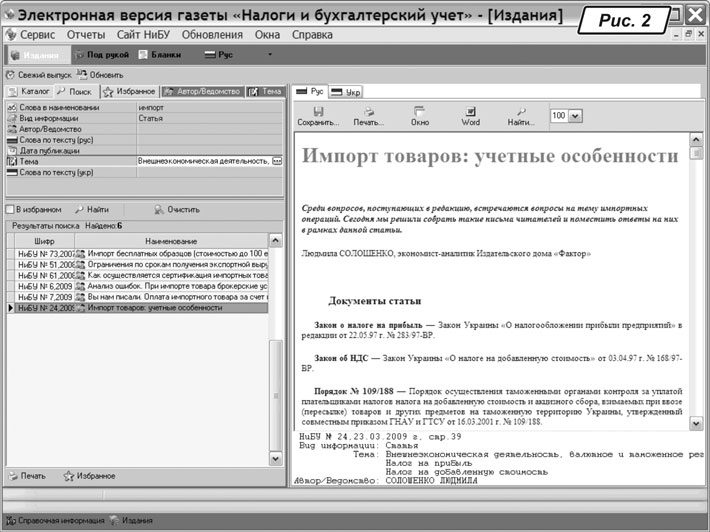The width and height of the screenshot is (710, 532).
Task: Switch to the Укр document tab
Action: point(348,92)
